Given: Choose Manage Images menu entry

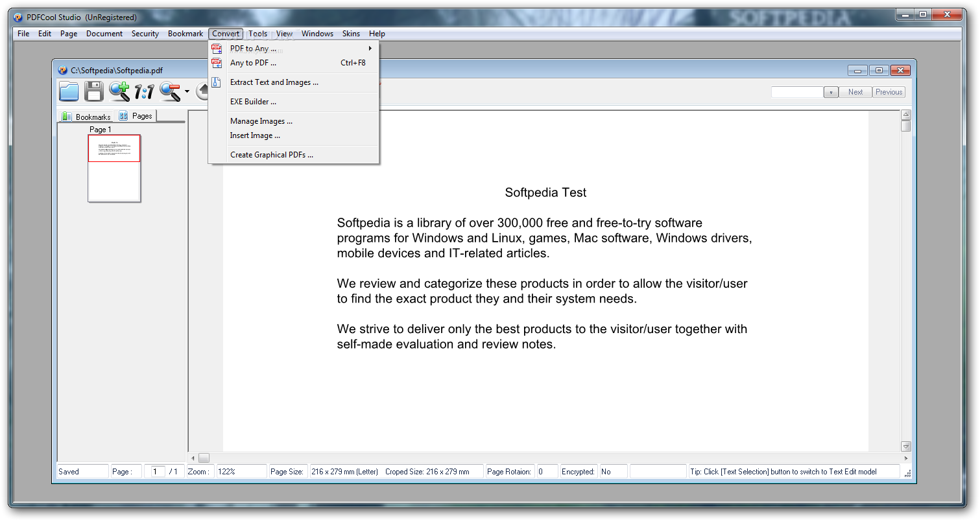Looking at the screenshot, I should [x=294, y=121].
